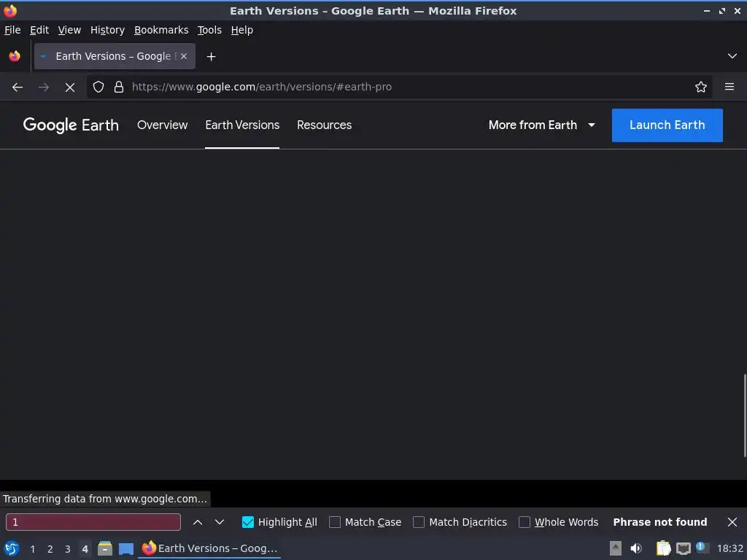Open the file manager taskbar icon
Viewport: 747px width, 560px height.
(x=105, y=548)
